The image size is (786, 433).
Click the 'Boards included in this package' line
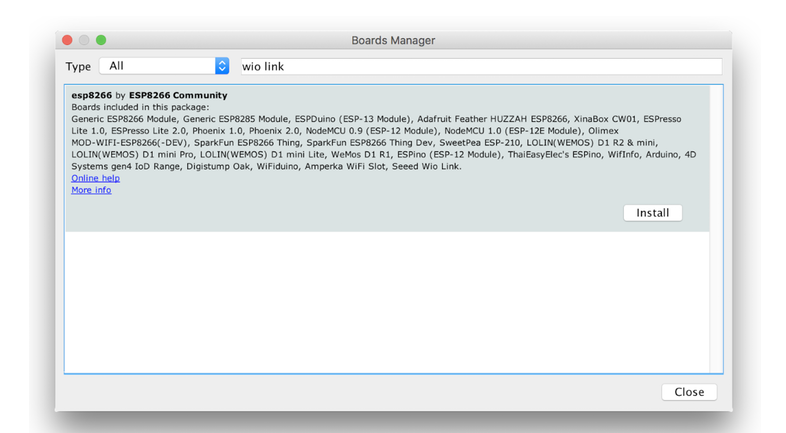point(140,107)
